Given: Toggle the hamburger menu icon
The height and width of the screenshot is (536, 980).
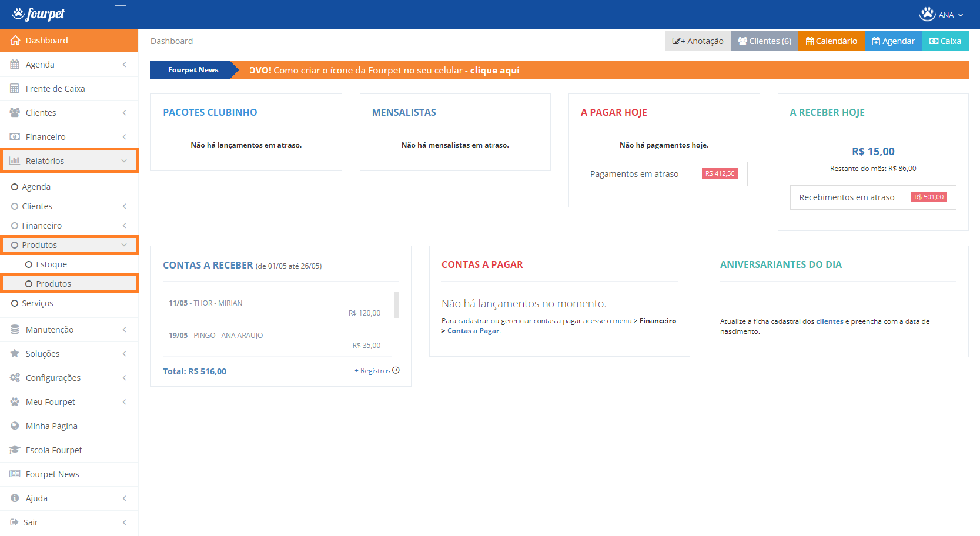Looking at the screenshot, I should (x=121, y=6).
